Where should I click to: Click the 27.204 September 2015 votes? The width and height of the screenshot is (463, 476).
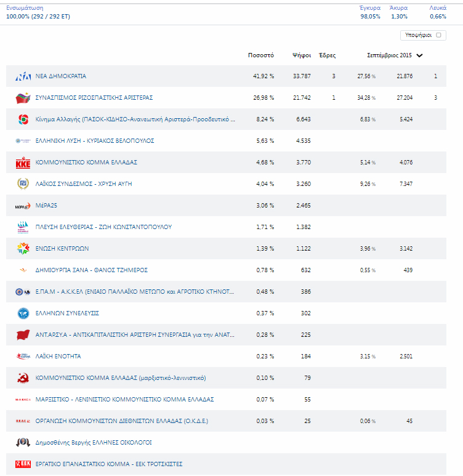point(405,98)
